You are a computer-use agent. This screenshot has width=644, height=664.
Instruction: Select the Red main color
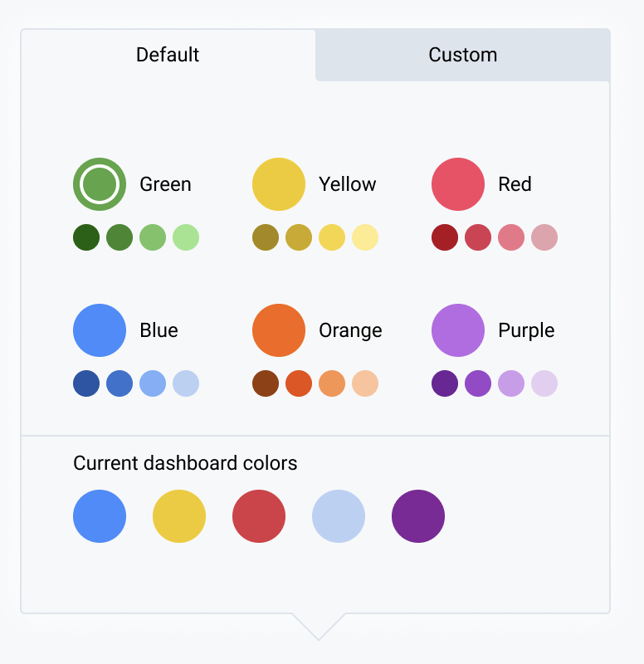tap(458, 183)
